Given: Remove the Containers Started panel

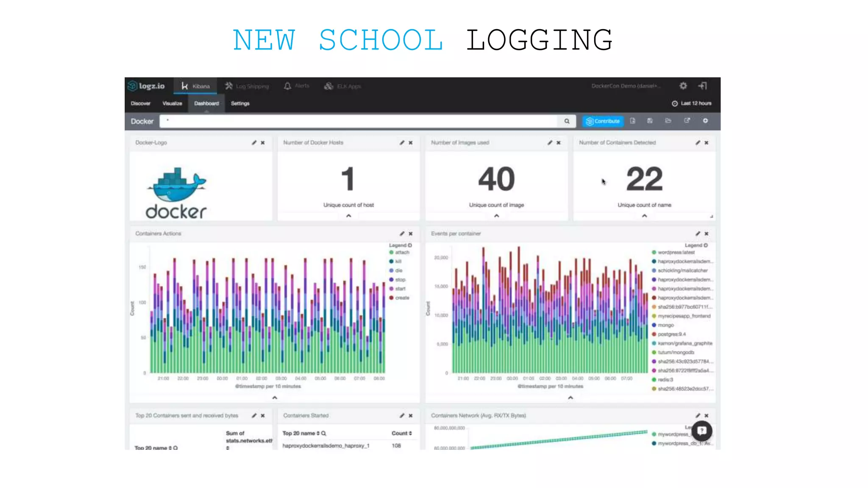Looking at the screenshot, I should pyautogui.click(x=411, y=416).
